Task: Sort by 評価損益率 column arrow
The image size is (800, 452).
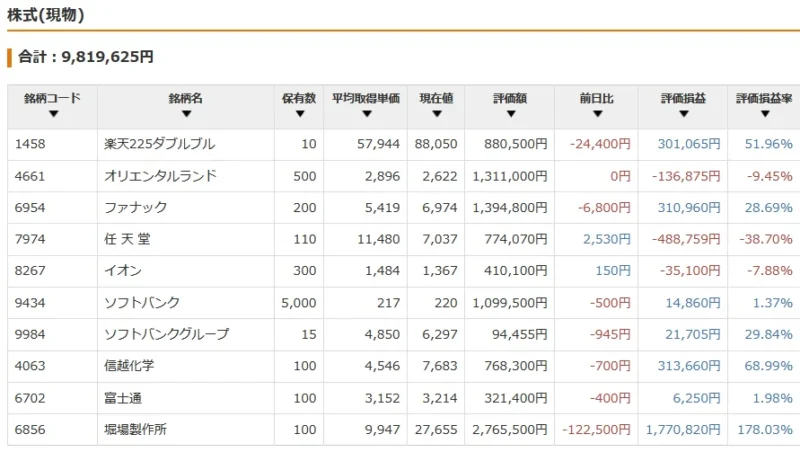Action: click(765, 114)
